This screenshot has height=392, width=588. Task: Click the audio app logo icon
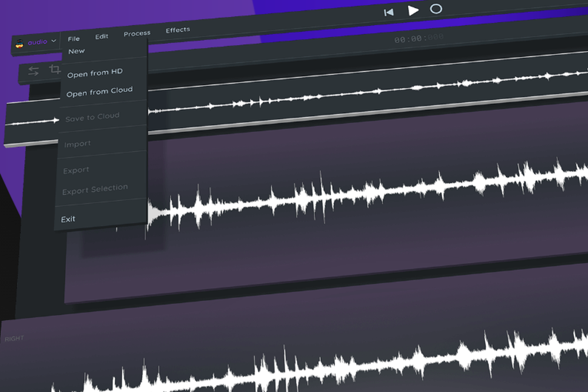(x=19, y=44)
